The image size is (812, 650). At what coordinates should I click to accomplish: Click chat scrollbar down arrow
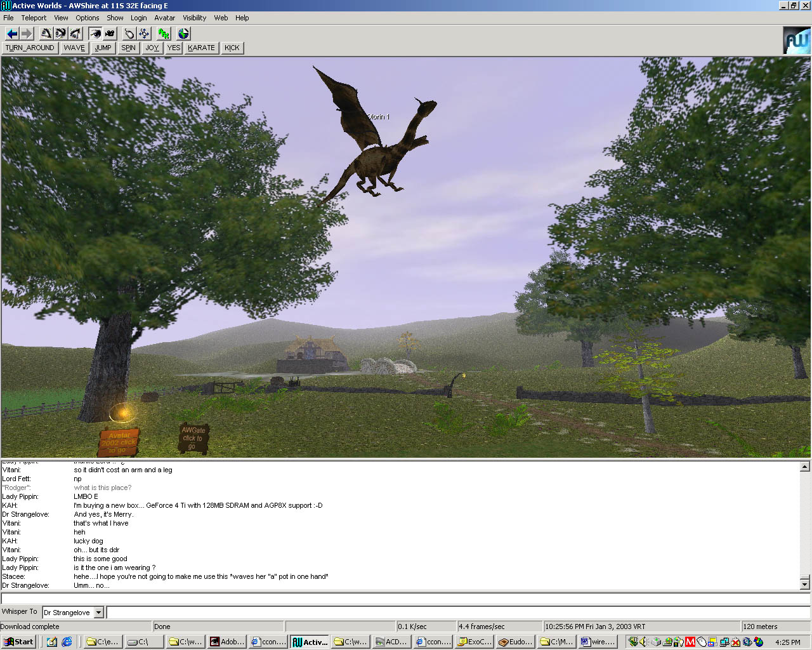pyautogui.click(x=804, y=584)
